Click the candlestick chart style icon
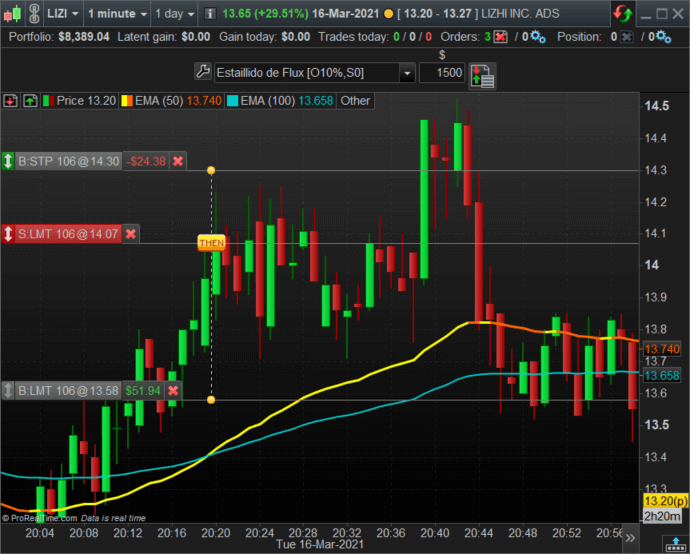Viewport: 690px width, 554px height. tap(13, 14)
